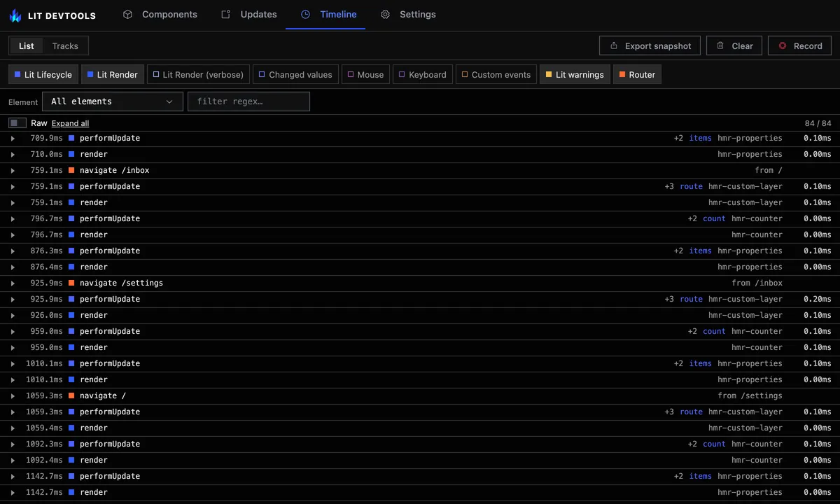840x504 pixels.
Task: Click the orange marker of navigate / row
Action: [x=71, y=395]
